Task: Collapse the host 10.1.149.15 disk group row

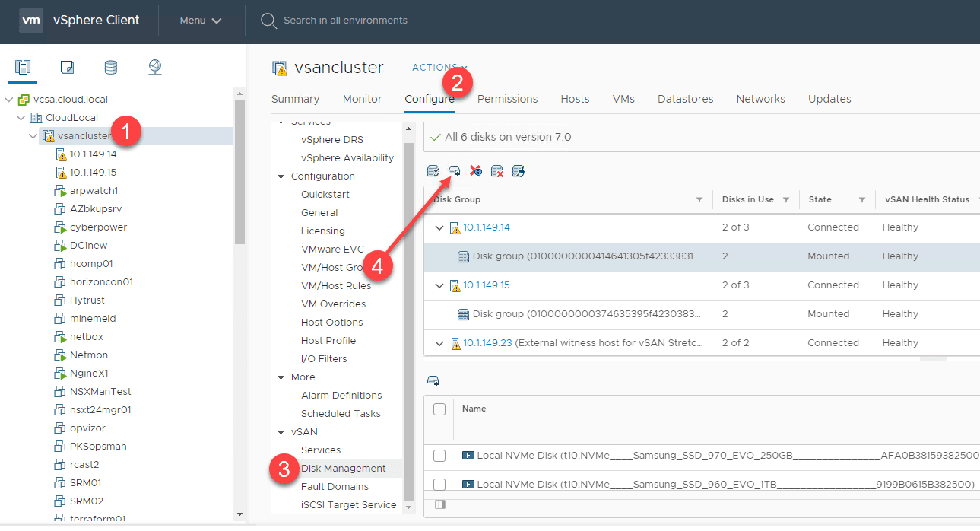Action: [439, 285]
